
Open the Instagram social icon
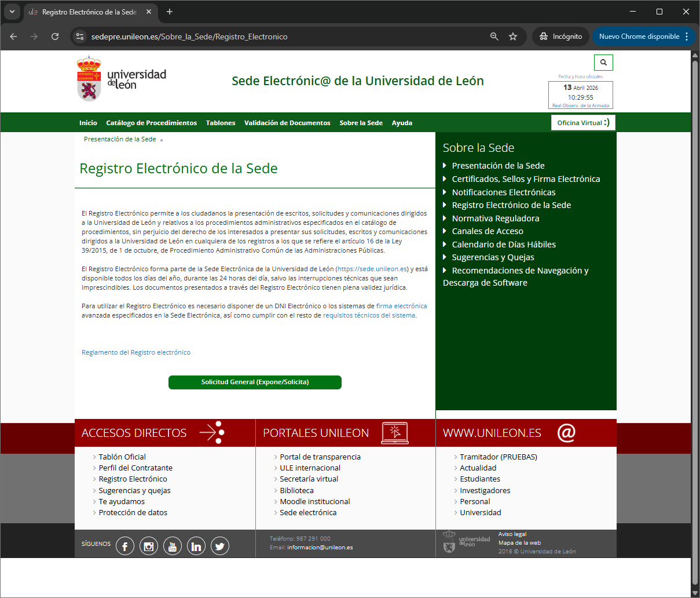pyautogui.click(x=149, y=546)
